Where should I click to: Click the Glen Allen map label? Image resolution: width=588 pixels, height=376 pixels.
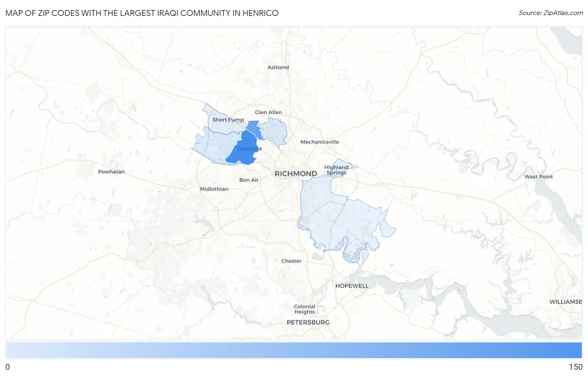[x=268, y=112]
